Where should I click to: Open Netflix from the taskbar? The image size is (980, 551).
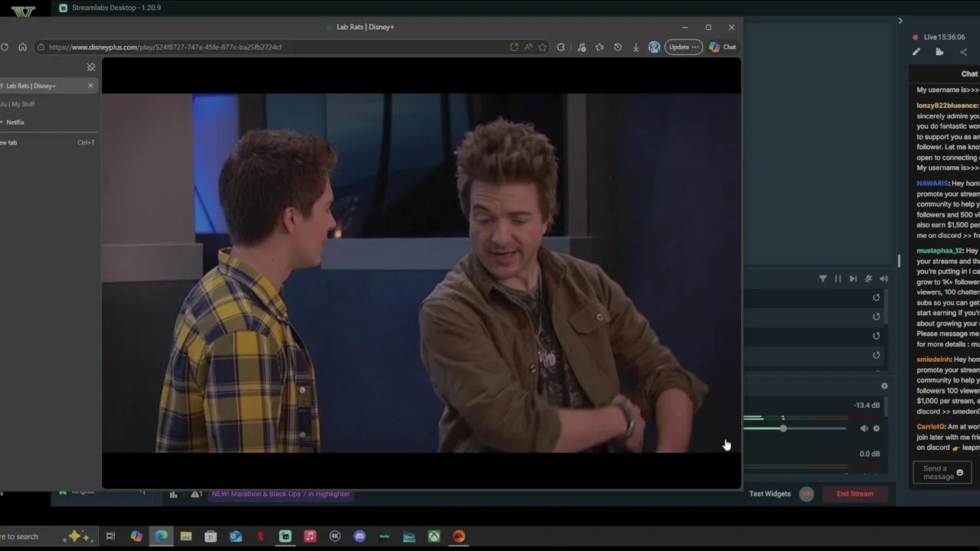point(260,536)
